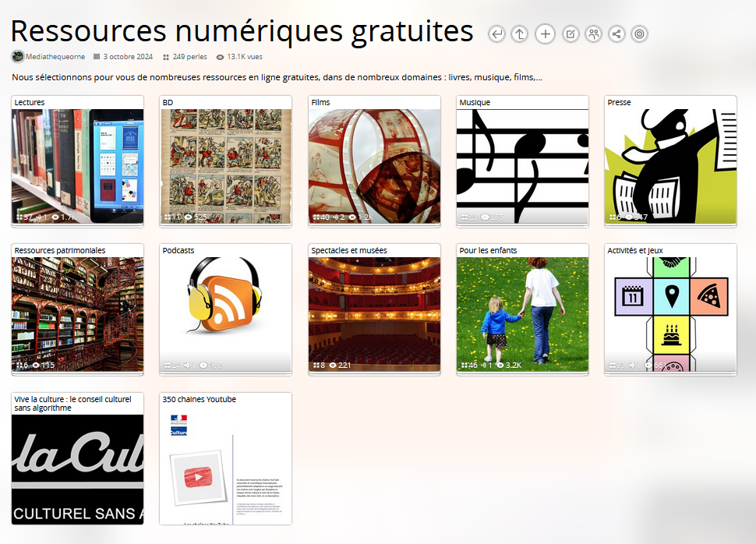Image resolution: width=756 pixels, height=544 pixels.
Task: Select the edit pencil icon
Action: coord(569,34)
